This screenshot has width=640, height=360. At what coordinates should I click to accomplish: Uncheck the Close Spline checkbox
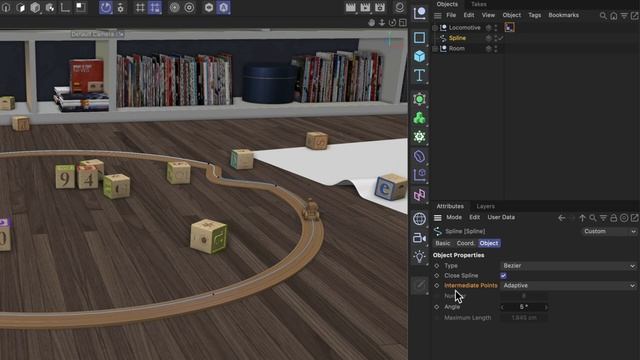click(503, 276)
